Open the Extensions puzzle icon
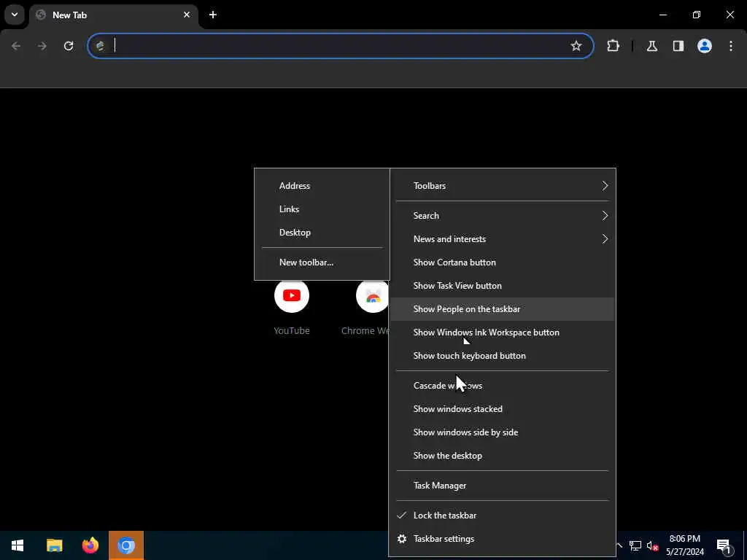747x560 pixels. [613, 46]
